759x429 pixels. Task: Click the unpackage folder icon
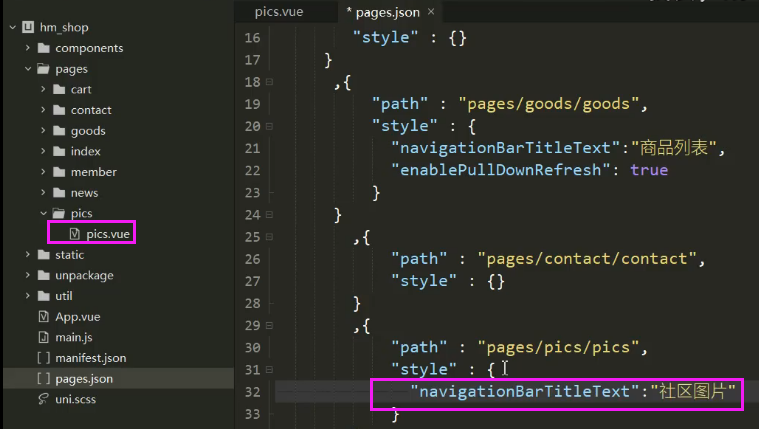pyautogui.click(x=44, y=275)
